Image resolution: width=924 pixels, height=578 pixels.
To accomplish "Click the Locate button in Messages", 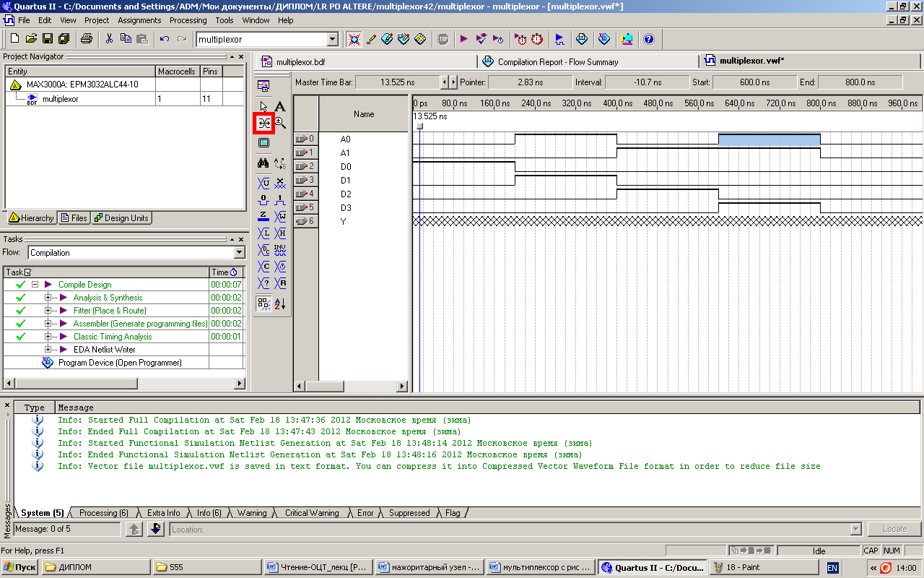I will click(x=894, y=530).
